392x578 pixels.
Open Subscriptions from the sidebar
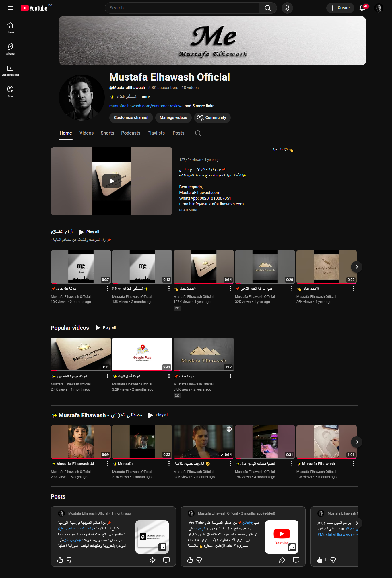tap(10, 70)
